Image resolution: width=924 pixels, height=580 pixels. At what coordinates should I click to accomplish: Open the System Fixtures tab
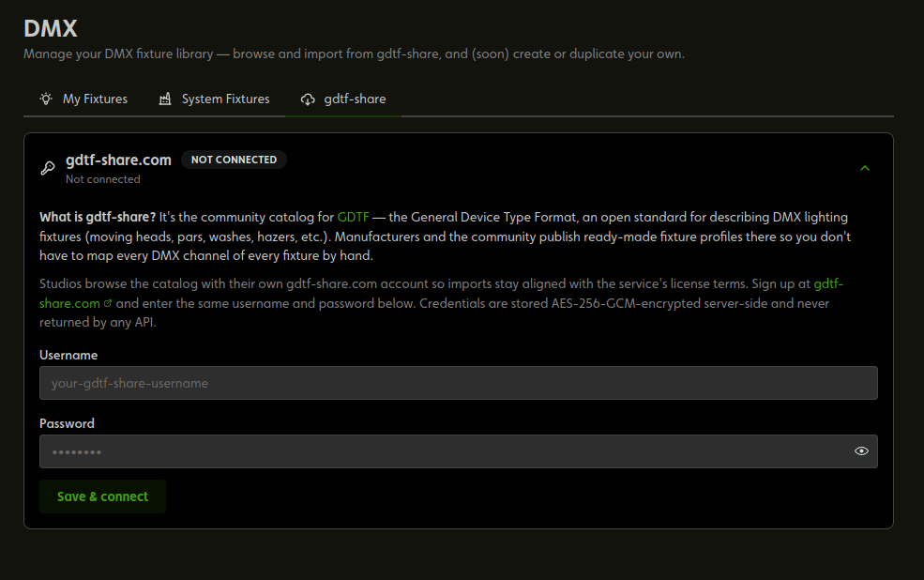tap(214, 99)
